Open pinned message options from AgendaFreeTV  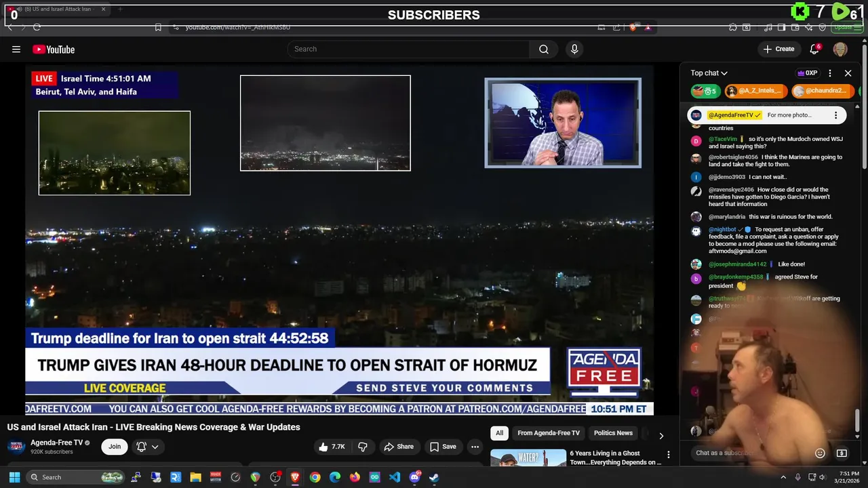click(835, 115)
